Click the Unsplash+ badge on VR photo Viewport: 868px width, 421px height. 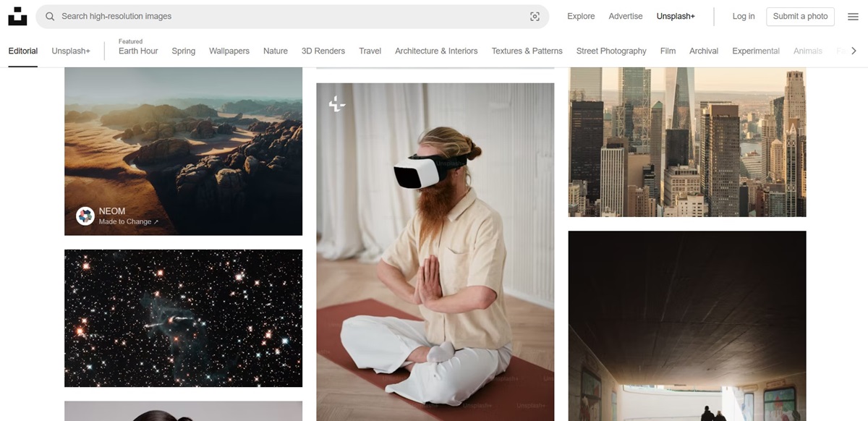point(337,104)
